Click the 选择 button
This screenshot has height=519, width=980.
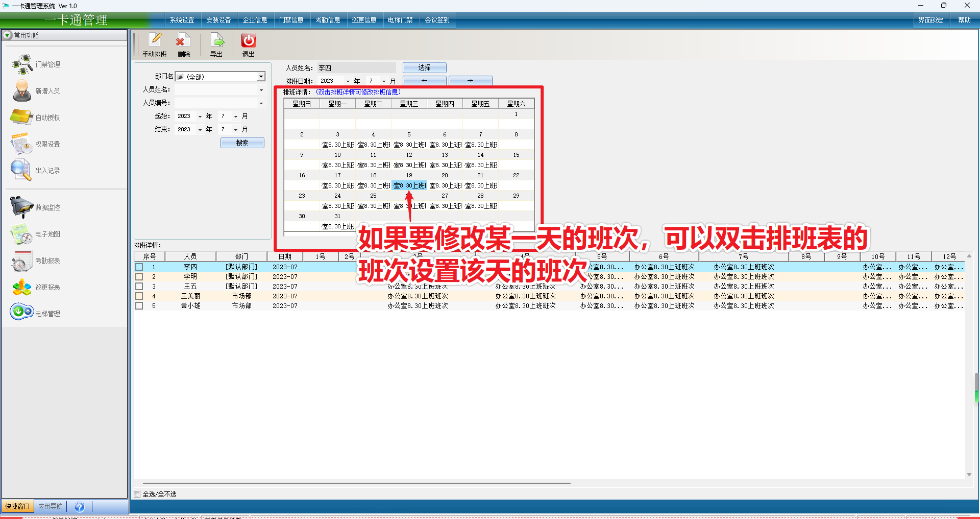[x=425, y=67]
